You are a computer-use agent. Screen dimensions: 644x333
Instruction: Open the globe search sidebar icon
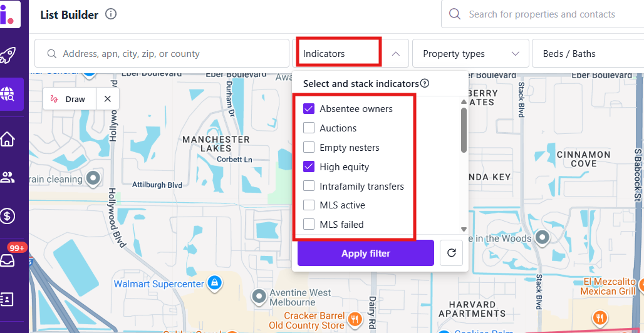pyautogui.click(x=9, y=95)
